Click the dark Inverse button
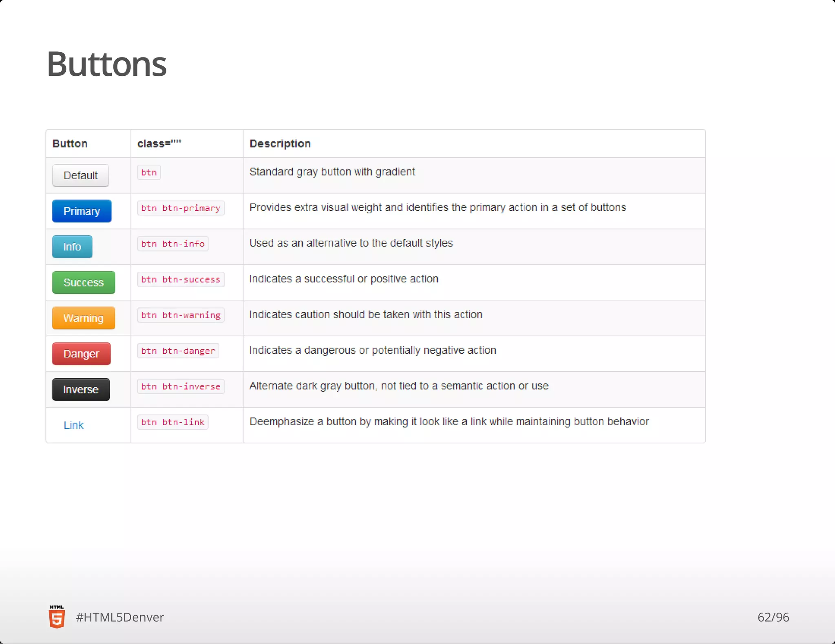835x644 pixels. coord(81,389)
